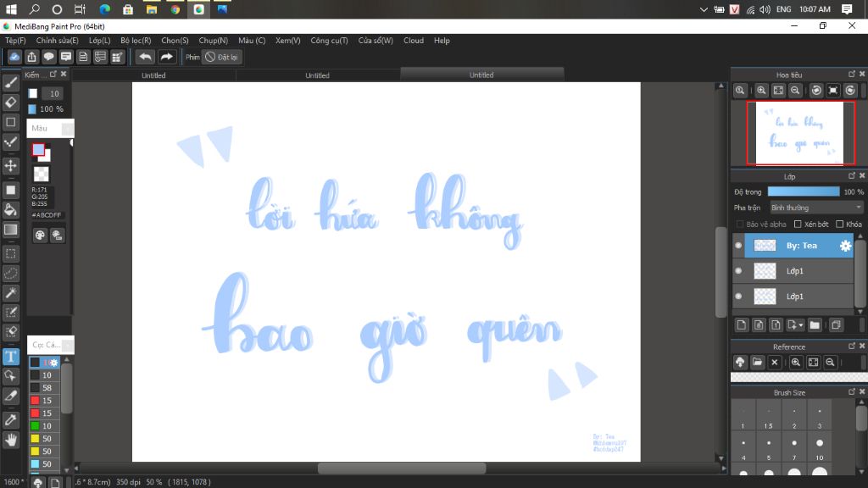
Task: Select the Hand tool
Action: [x=10, y=440]
